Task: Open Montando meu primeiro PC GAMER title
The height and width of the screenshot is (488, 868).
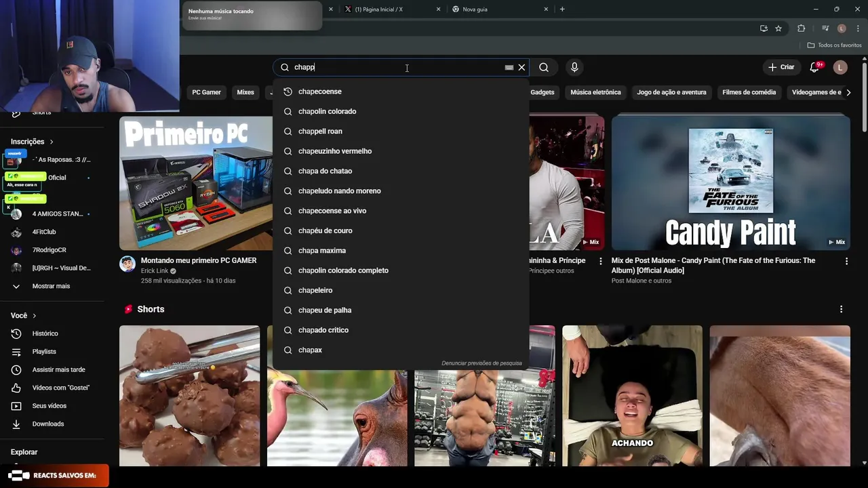Action: point(199,260)
